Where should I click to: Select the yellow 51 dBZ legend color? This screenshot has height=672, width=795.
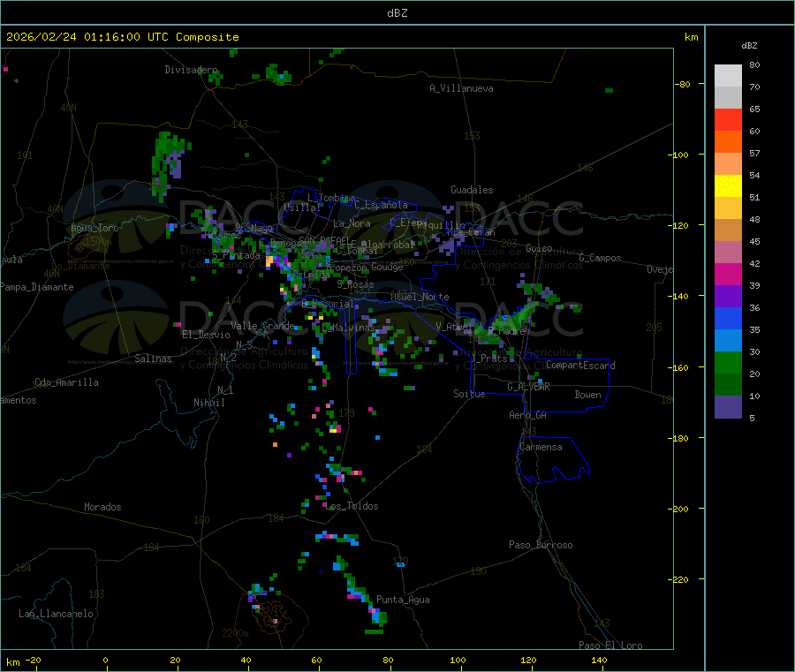tap(728, 186)
